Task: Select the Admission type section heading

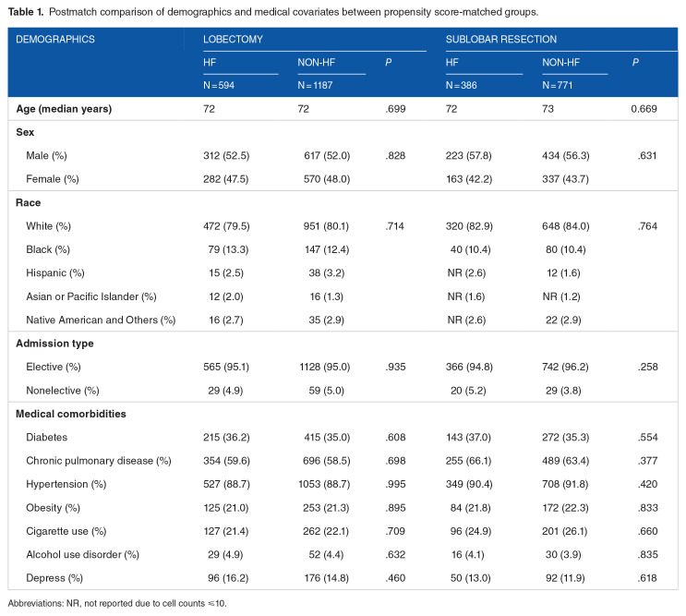Action: (x=54, y=344)
